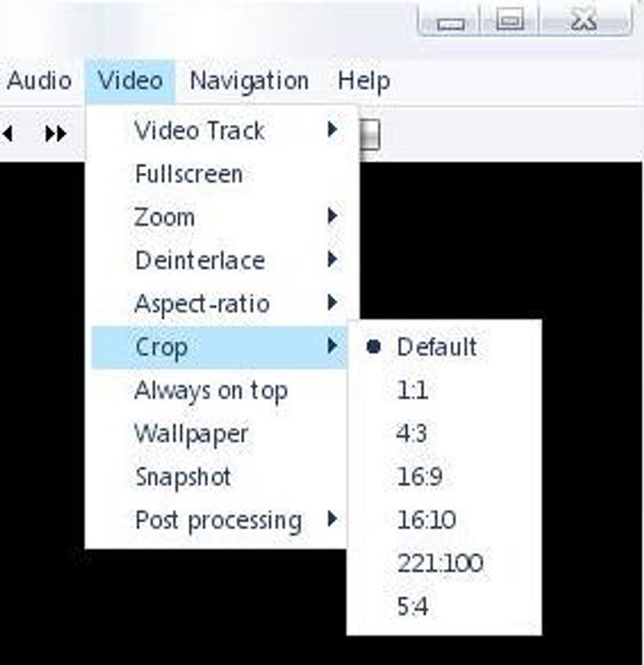Close the player window

click(x=583, y=21)
